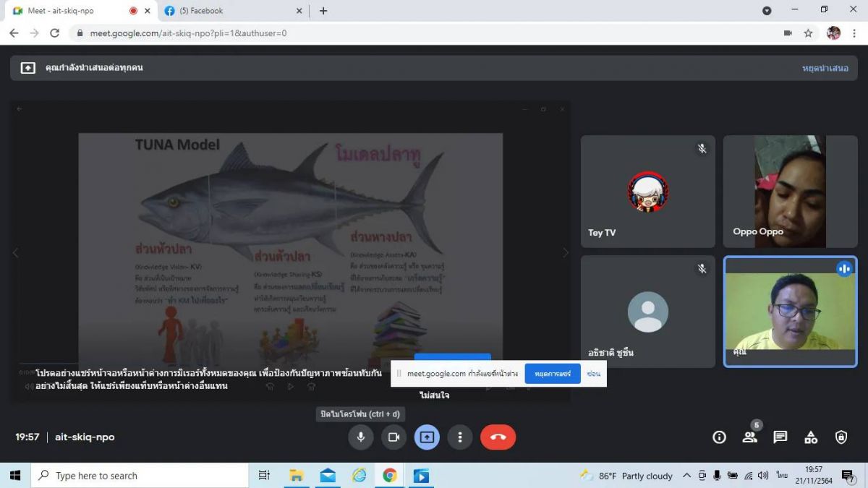The height and width of the screenshot is (488, 868).
Task: Open the Activities panel icon
Action: (811, 437)
